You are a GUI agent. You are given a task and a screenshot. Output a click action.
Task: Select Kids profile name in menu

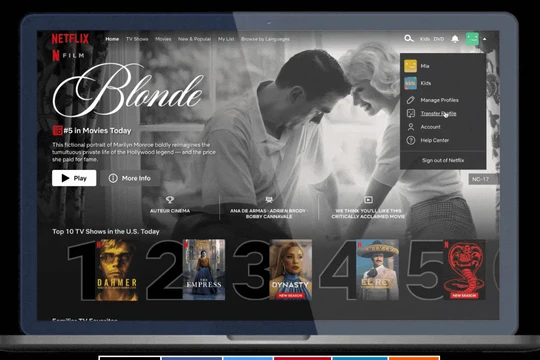coord(426,83)
